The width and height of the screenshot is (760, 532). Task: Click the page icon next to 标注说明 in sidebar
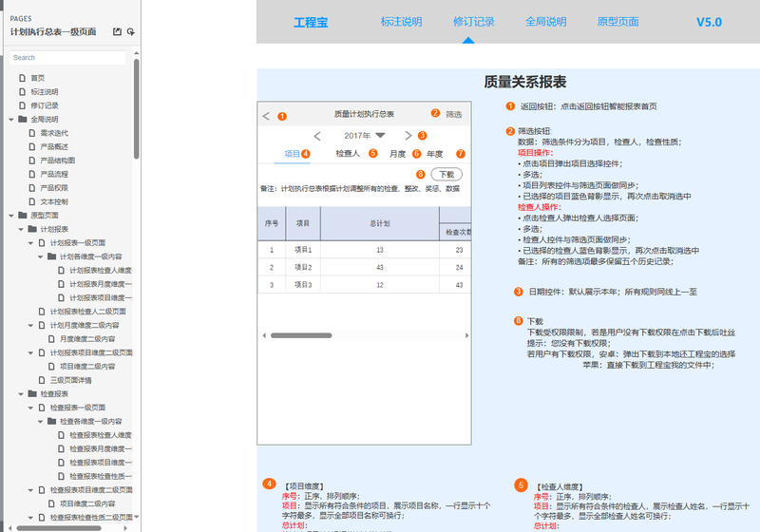click(x=22, y=91)
